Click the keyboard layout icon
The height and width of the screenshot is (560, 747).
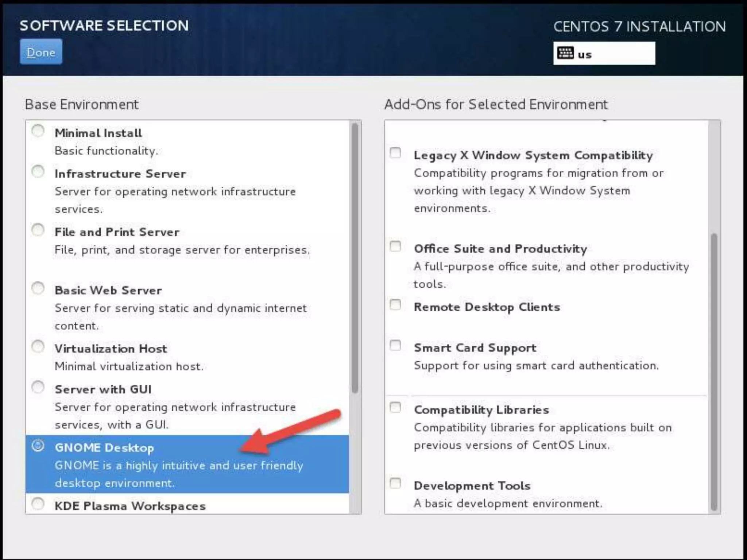[x=565, y=53]
